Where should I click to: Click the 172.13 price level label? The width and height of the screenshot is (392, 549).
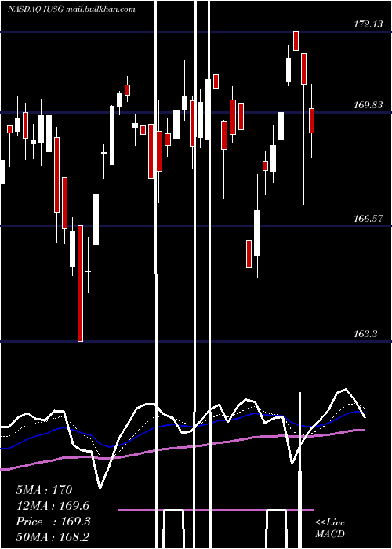368,24
